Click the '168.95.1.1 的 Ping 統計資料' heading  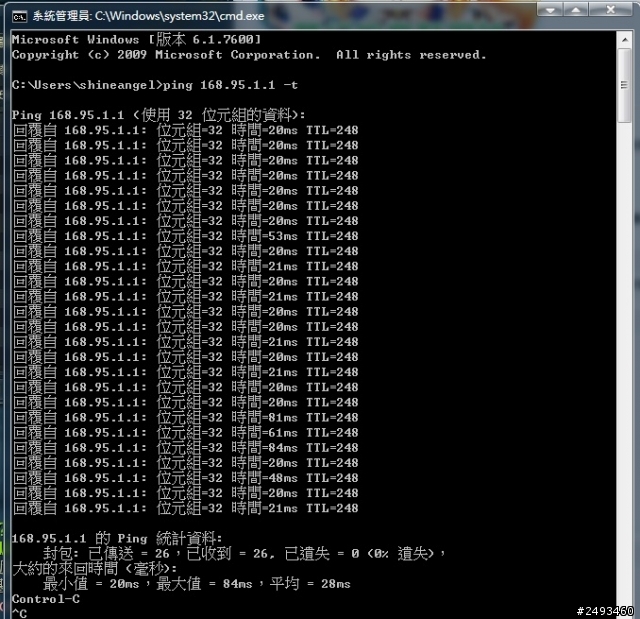click(x=117, y=538)
